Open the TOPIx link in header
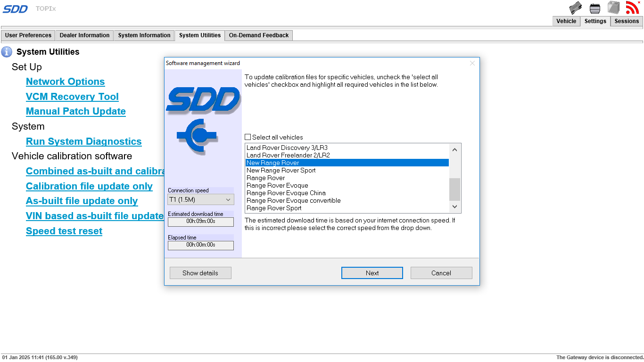 46,8
